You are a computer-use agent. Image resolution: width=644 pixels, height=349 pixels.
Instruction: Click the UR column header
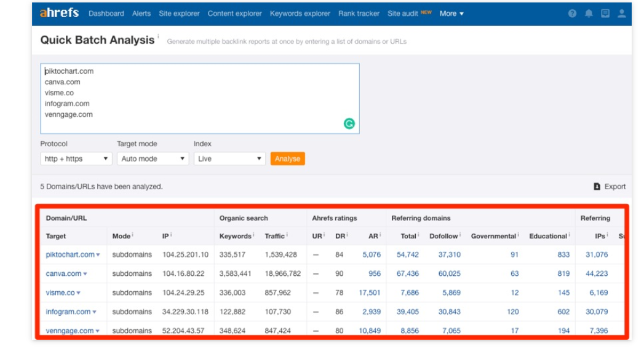pos(317,236)
